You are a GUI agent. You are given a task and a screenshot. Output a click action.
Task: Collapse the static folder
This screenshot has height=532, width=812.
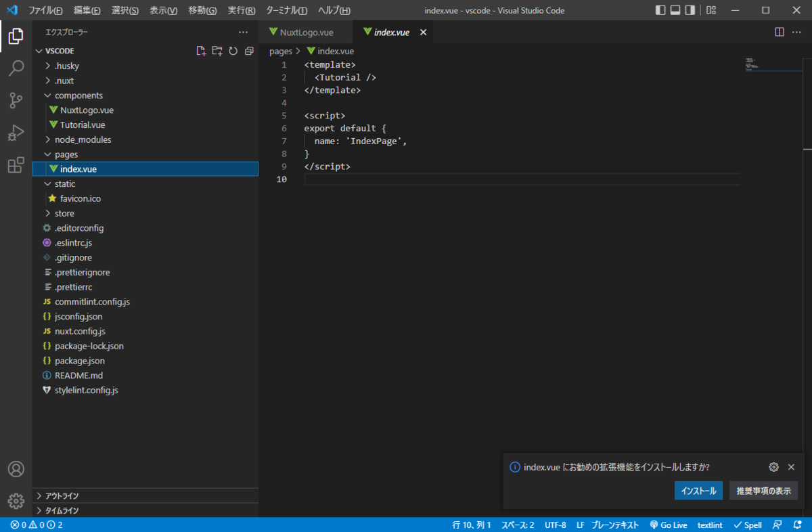(x=145, y=183)
